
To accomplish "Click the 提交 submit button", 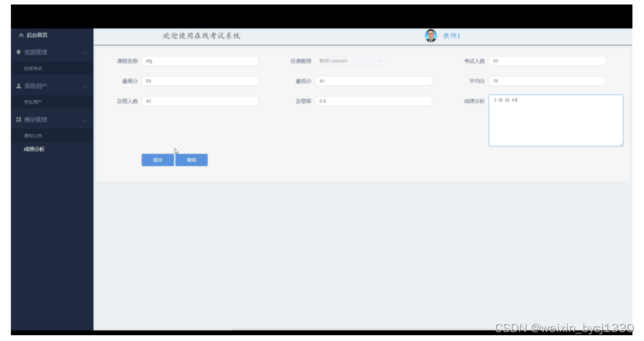I will [x=158, y=160].
